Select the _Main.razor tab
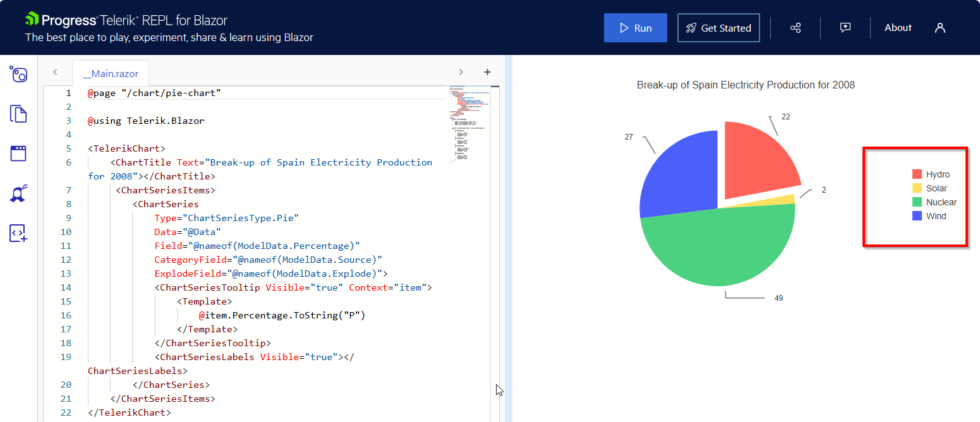Viewport: 980px width, 422px height. (x=111, y=73)
